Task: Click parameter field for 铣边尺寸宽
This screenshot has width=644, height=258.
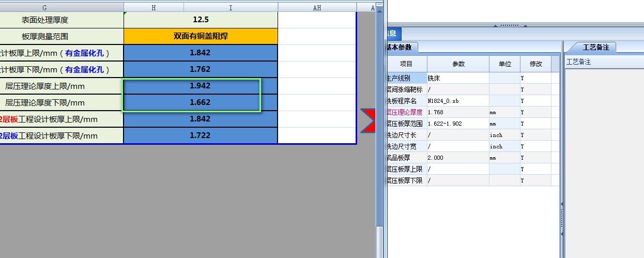Action: coord(458,146)
